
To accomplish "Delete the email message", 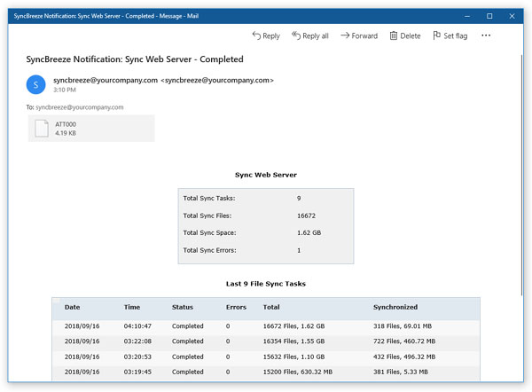I will click(405, 35).
